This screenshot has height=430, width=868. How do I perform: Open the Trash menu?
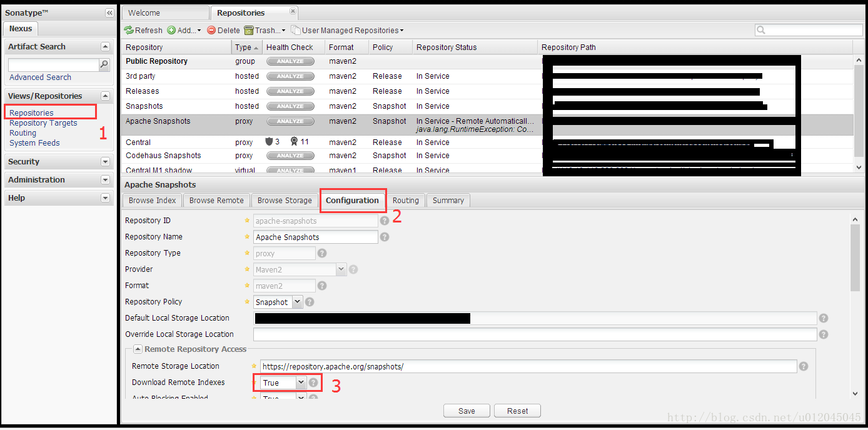point(265,30)
